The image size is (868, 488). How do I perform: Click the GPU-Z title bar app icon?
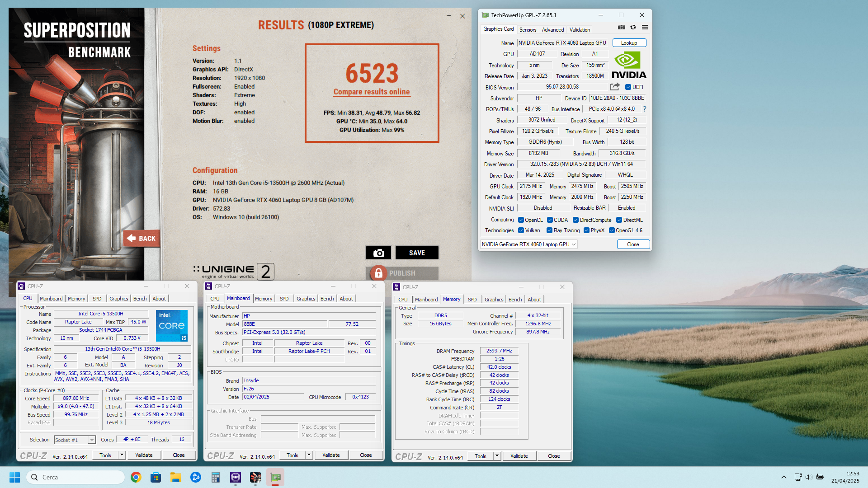pos(486,15)
